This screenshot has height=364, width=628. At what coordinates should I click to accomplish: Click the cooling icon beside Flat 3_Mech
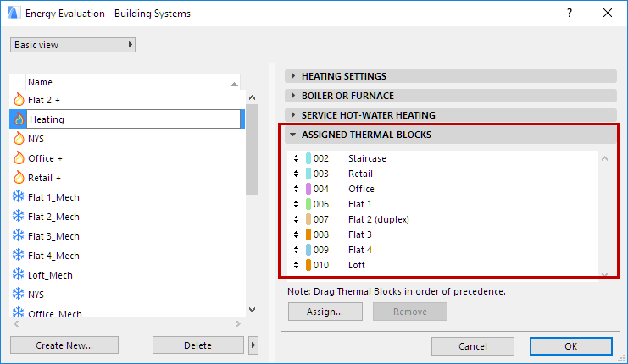click(x=19, y=236)
